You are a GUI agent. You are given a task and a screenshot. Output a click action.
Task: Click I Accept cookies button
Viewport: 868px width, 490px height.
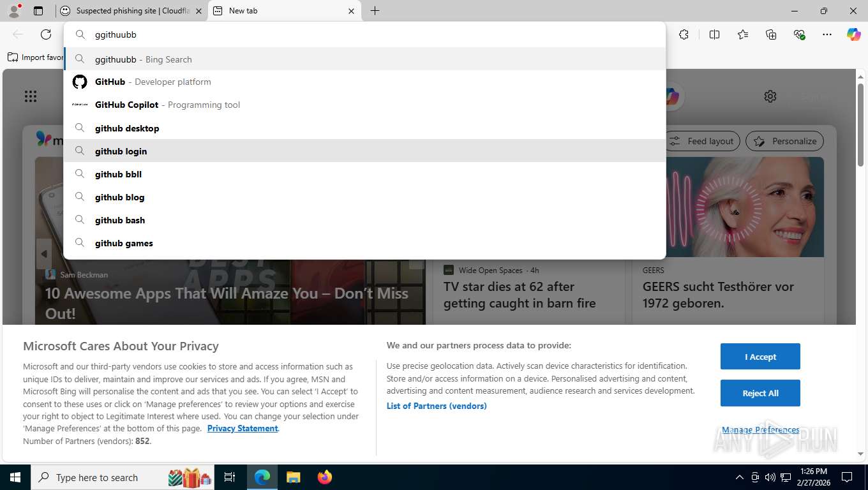coord(760,357)
